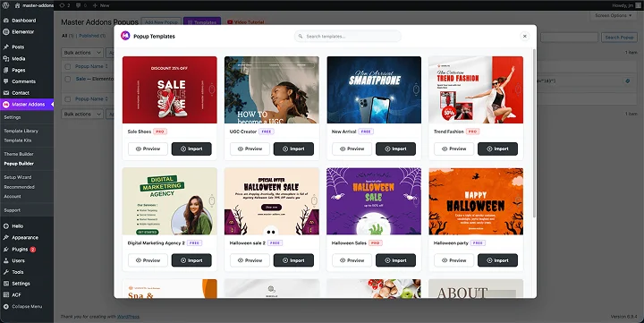Preview the Halloween party template
The width and height of the screenshot is (644, 323).
tap(453, 260)
